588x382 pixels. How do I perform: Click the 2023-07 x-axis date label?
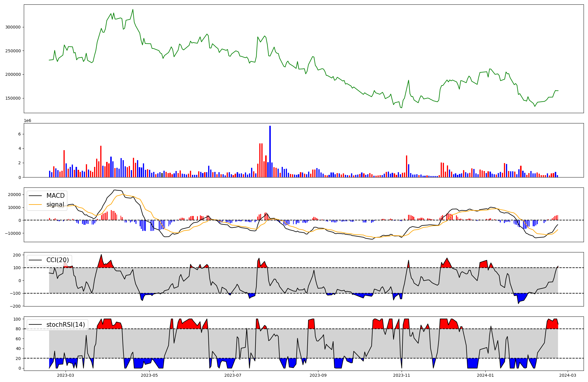pyautogui.click(x=233, y=375)
